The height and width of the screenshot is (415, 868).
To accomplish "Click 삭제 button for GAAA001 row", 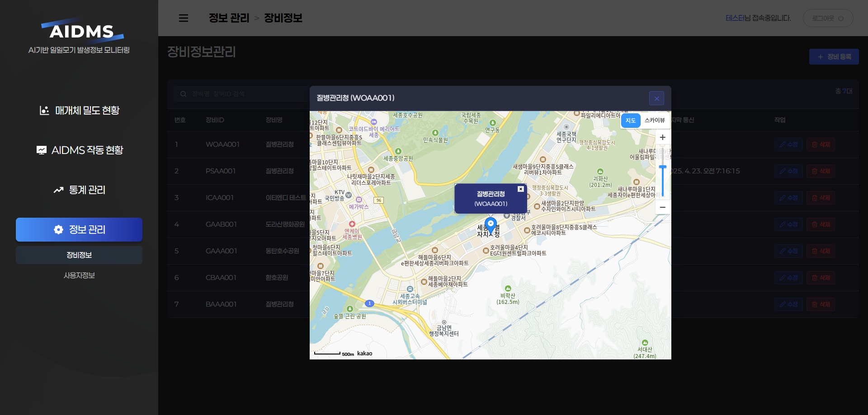I will (821, 251).
